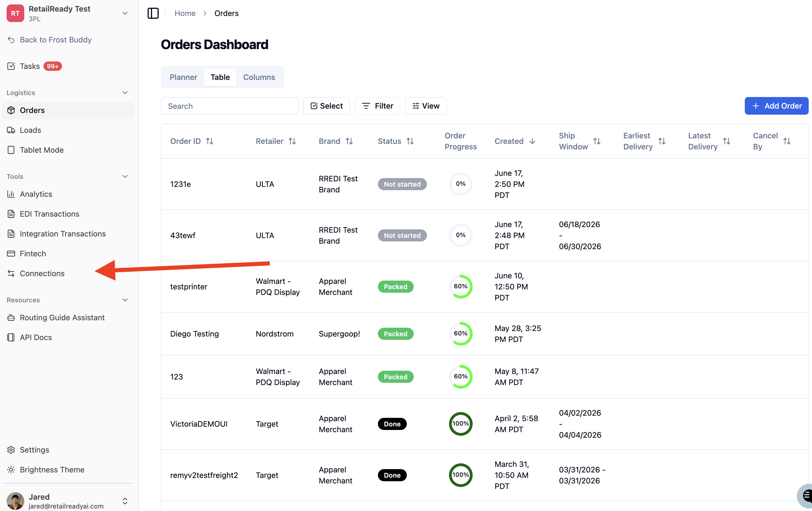
Task: Click the Select checkbox button
Action: (326, 106)
